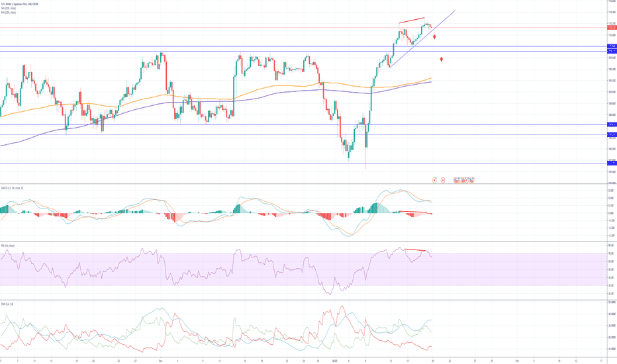
Task: Click the lowest blue horizontal line price tag
Action: pyautogui.click(x=612, y=163)
